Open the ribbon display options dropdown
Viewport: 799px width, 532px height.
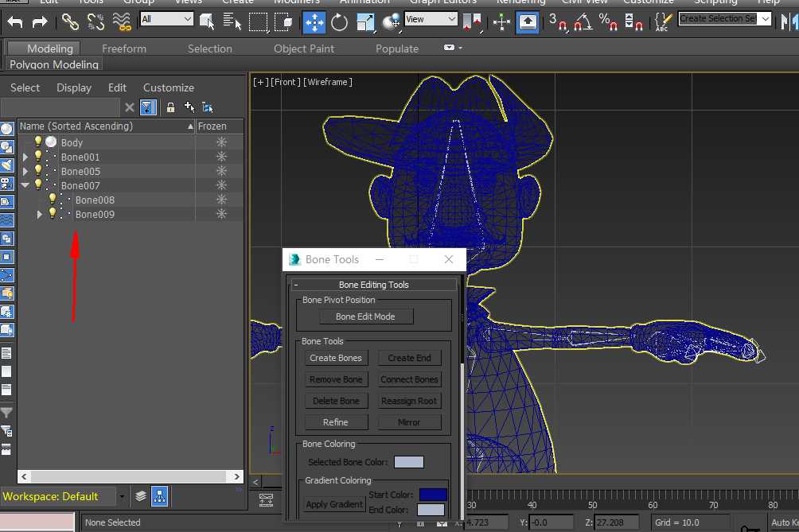pyautogui.click(x=453, y=48)
